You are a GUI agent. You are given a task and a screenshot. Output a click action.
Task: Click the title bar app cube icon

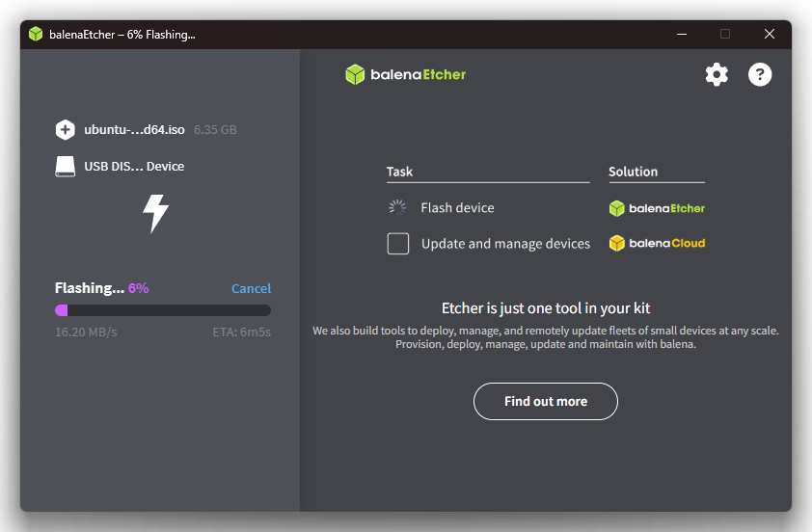click(x=36, y=34)
